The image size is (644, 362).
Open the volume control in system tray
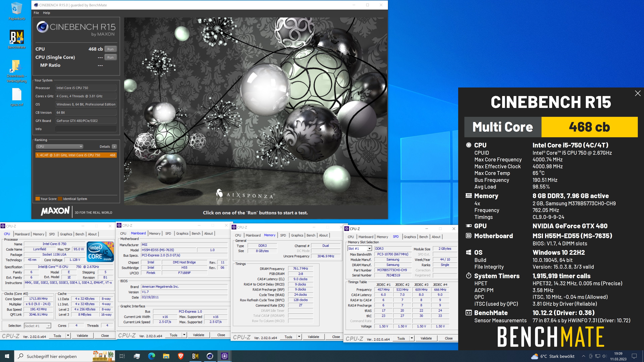604,356
